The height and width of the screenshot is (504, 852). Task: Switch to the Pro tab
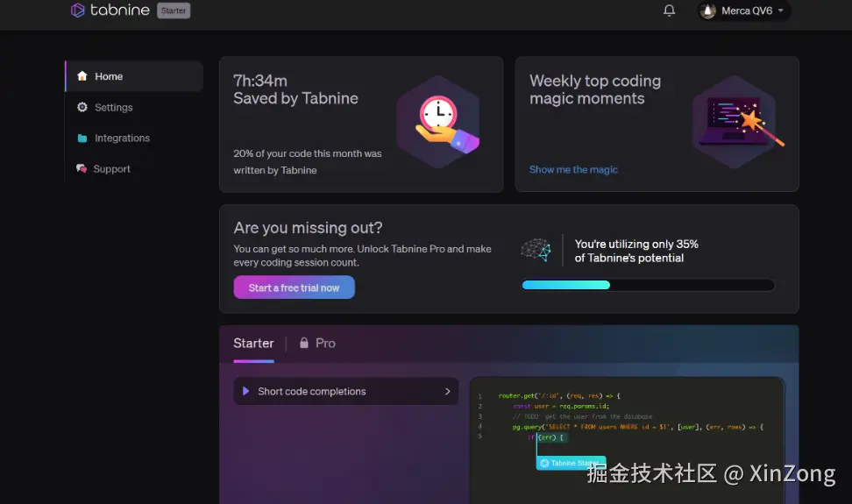coord(325,344)
